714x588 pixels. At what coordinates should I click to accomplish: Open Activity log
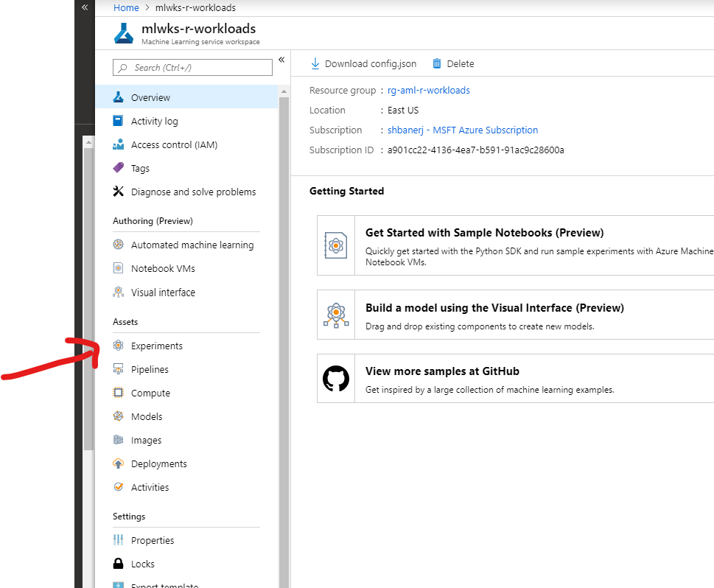click(186, 121)
